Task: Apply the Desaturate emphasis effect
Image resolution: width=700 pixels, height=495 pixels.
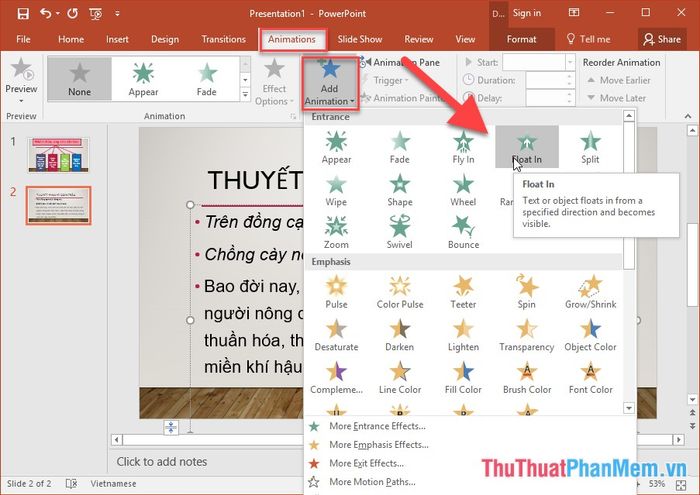Action: point(336,335)
